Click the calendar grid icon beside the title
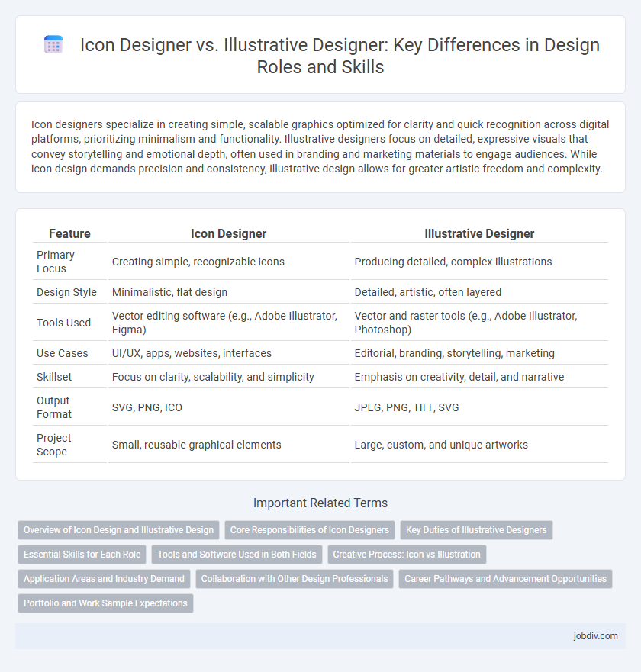The width and height of the screenshot is (641, 672). 53,45
